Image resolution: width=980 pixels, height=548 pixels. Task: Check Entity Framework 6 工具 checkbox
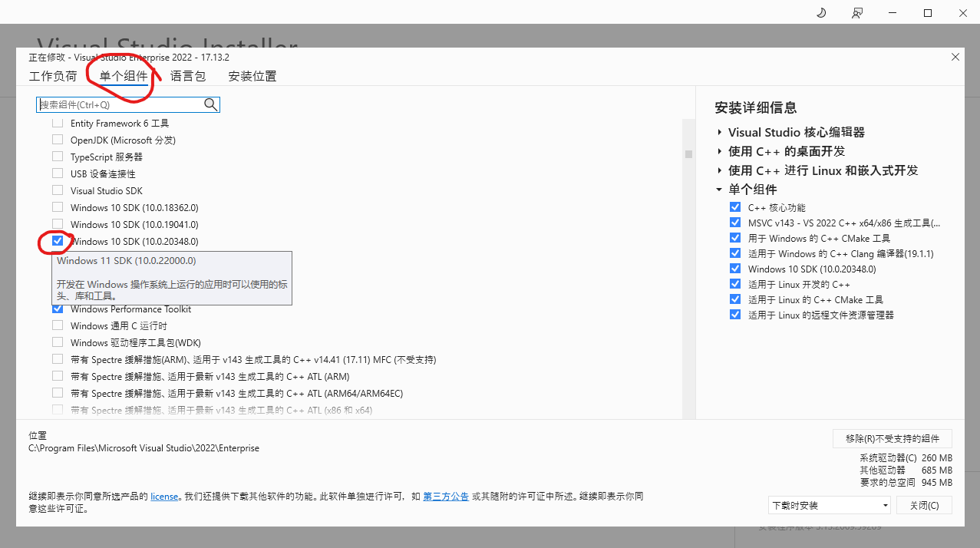click(58, 123)
